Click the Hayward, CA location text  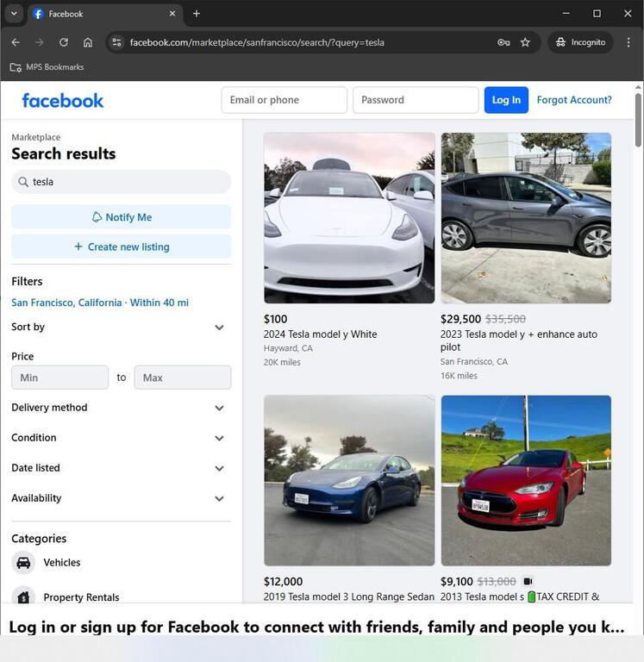tap(288, 348)
